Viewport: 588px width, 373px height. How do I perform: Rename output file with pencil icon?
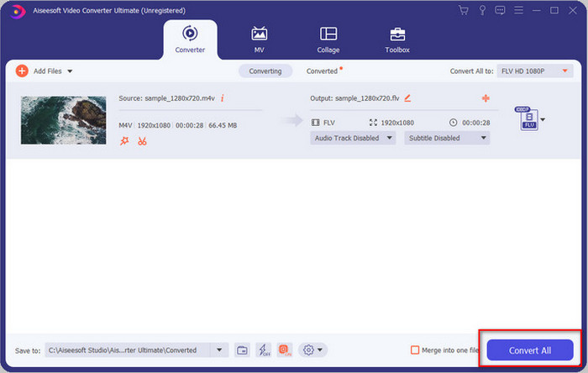407,98
